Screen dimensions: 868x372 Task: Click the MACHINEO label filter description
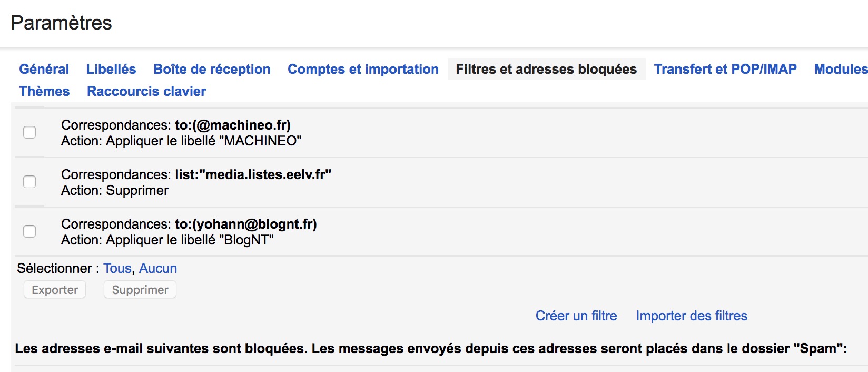pyautogui.click(x=181, y=141)
